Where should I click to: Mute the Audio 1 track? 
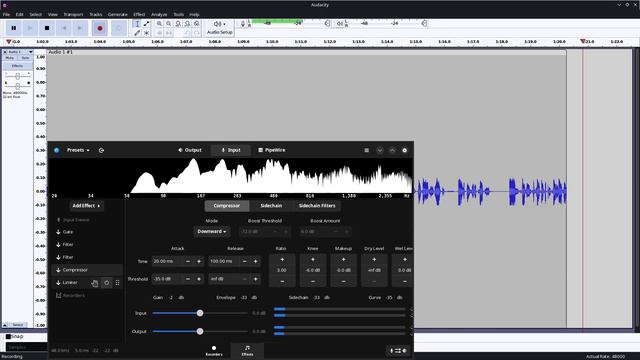[10, 58]
